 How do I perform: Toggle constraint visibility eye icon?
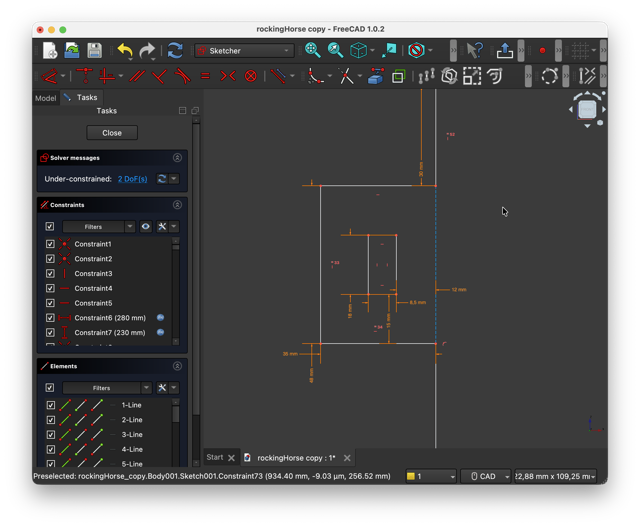[146, 227]
